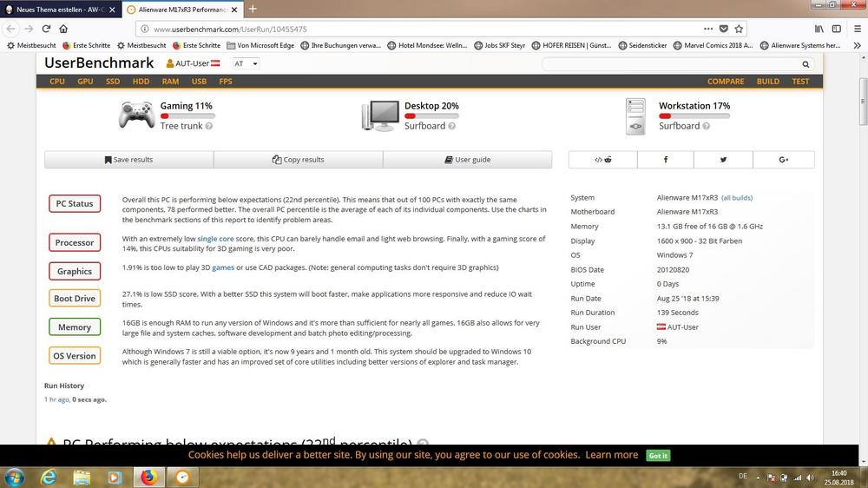Open Firefox from the Windows taskbar
Image resolution: width=868 pixels, height=488 pixels.
[x=148, y=477]
